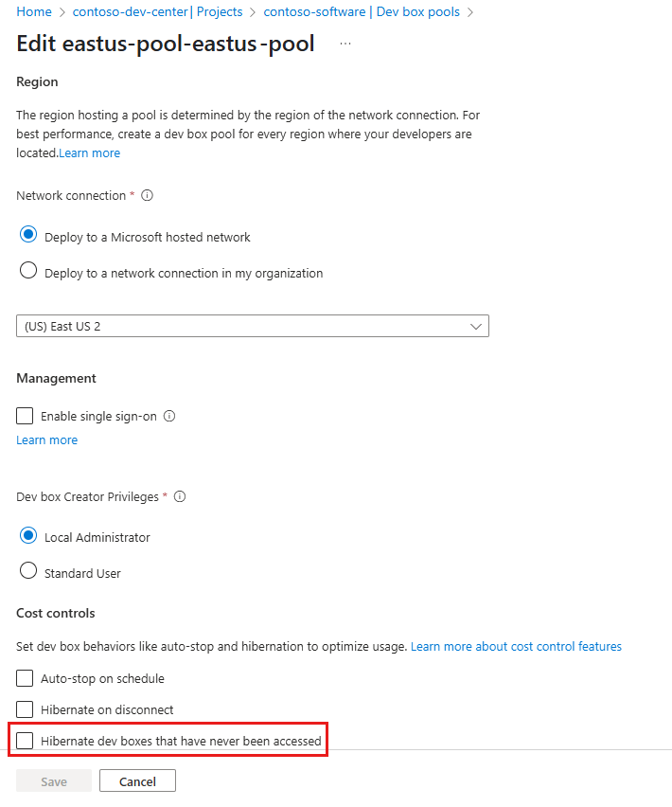
Task: Select Local Administrator privileges
Action: click(x=27, y=537)
